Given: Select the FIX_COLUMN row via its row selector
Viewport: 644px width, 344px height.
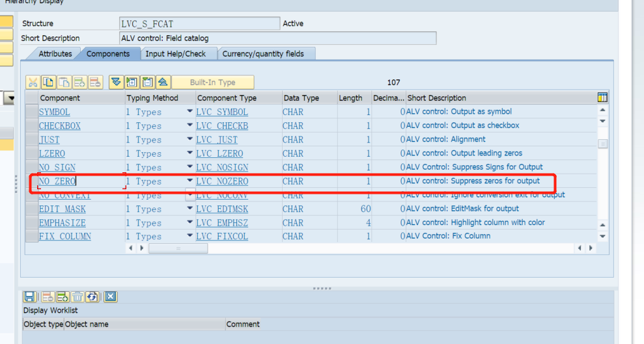Looking at the screenshot, I should (x=32, y=236).
